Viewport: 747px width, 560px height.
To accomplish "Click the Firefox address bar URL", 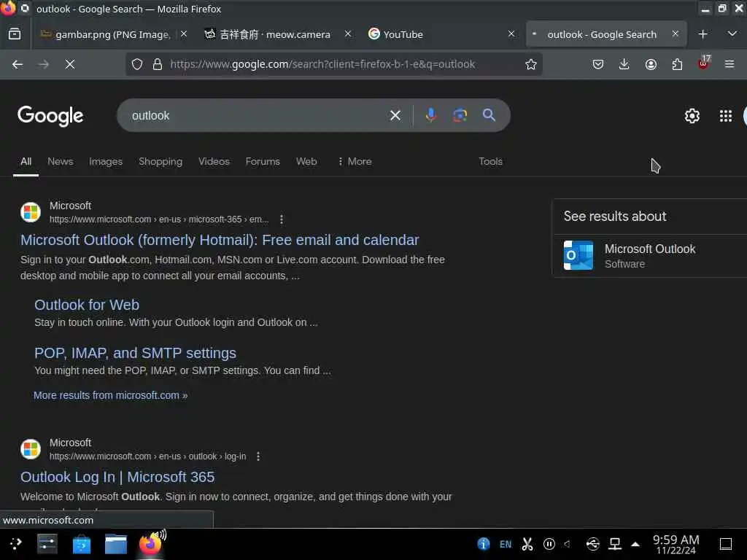I will (x=322, y=64).
